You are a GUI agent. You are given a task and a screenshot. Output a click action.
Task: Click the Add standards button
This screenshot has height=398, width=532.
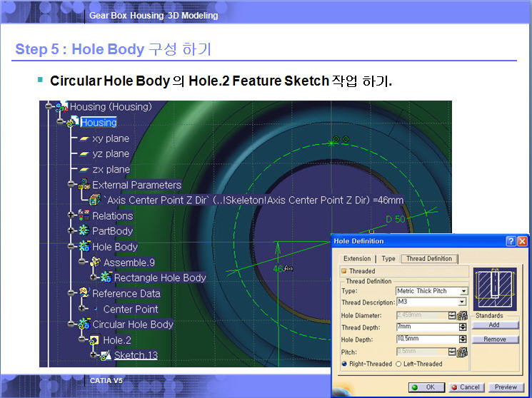pos(494,325)
